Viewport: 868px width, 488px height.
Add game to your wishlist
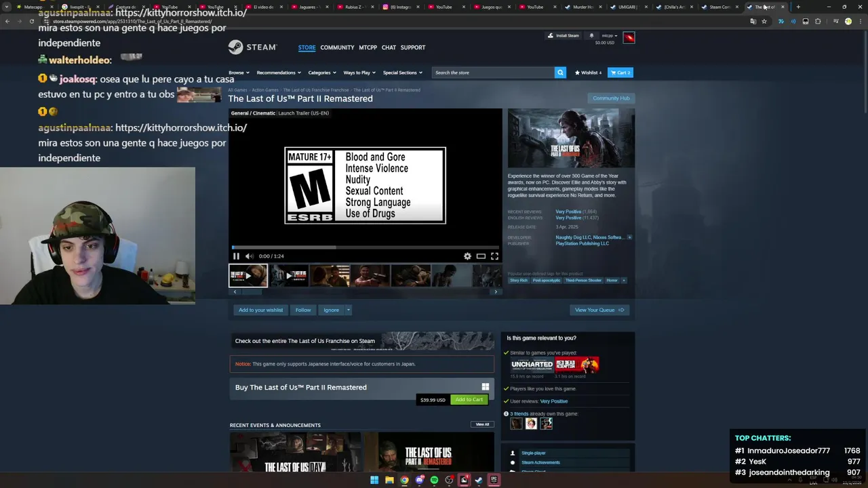pyautogui.click(x=260, y=310)
